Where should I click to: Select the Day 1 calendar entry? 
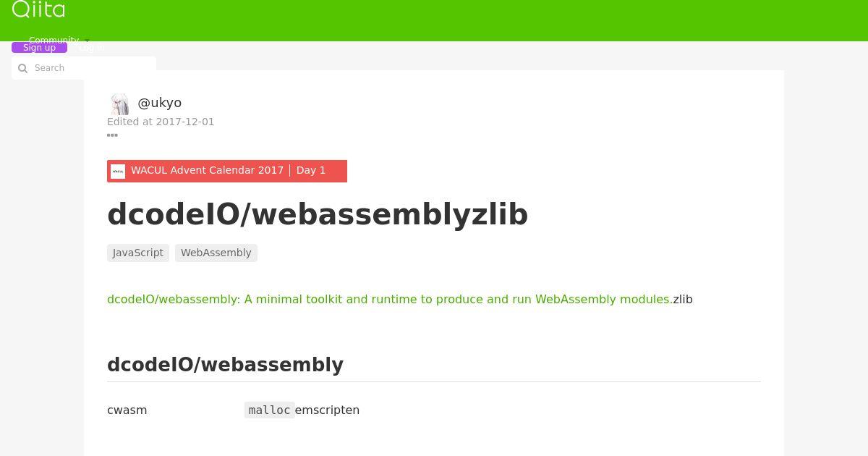pyautogui.click(x=311, y=170)
